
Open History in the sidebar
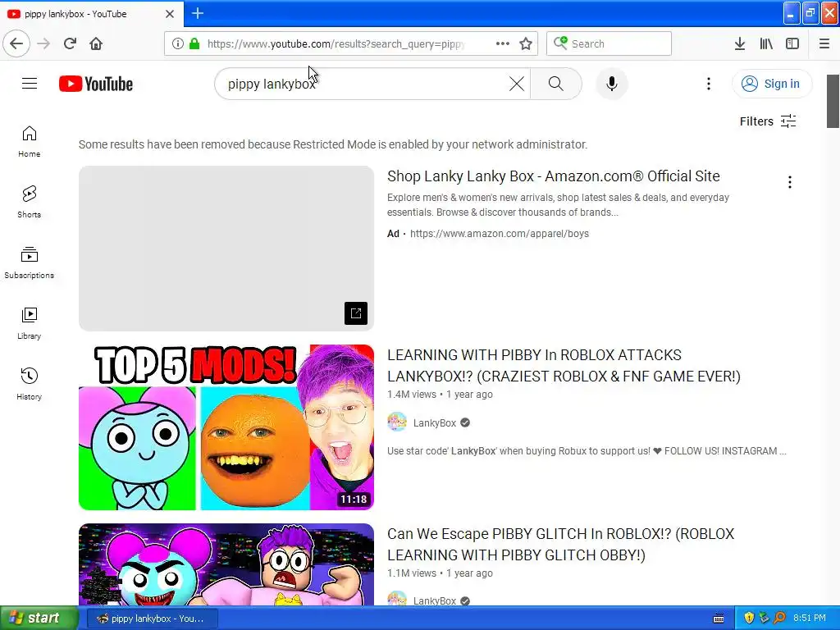point(29,384)
